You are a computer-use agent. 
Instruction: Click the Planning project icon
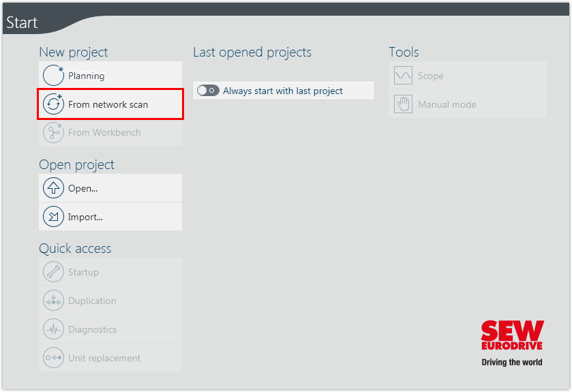point(53,76)
